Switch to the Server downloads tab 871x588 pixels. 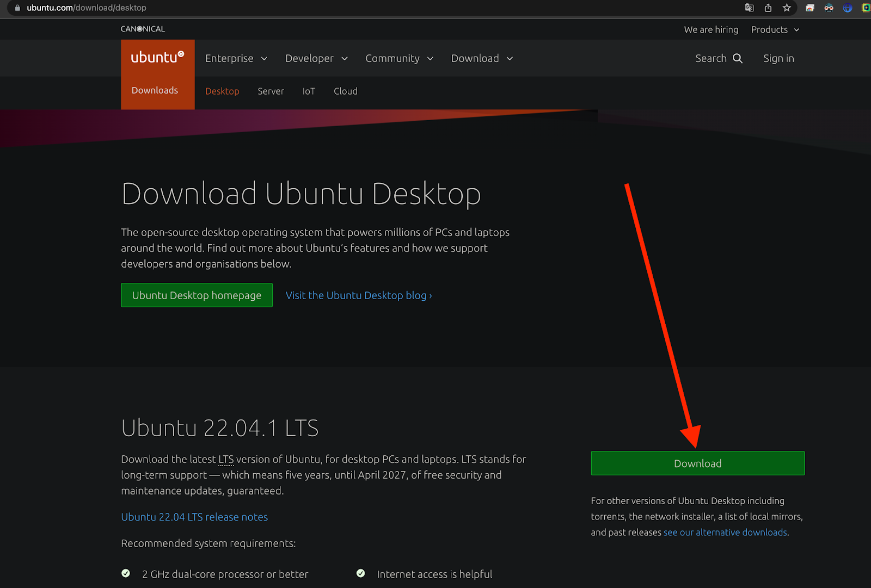[x=271, y=91]
